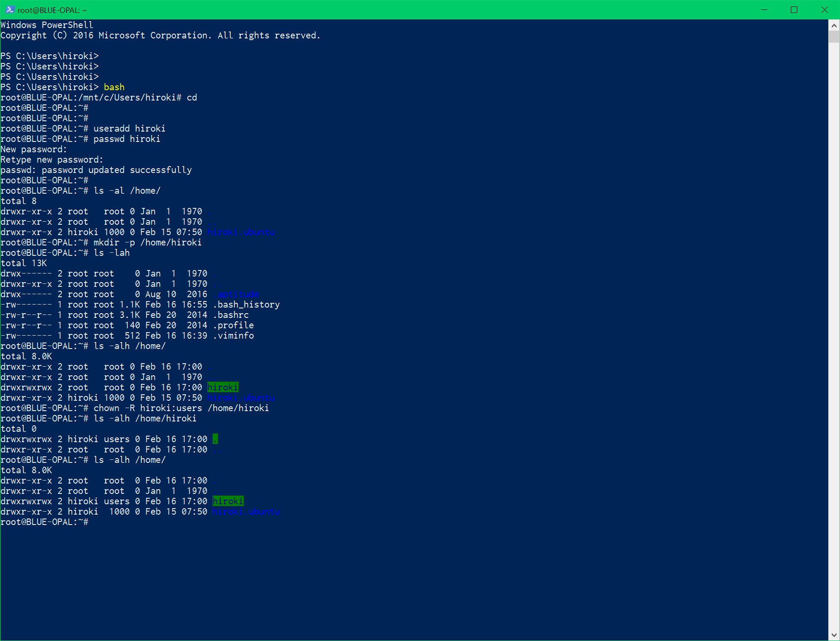
Task: Close the root@BLUE-OPAL terminal window
Action: point(824,9)
